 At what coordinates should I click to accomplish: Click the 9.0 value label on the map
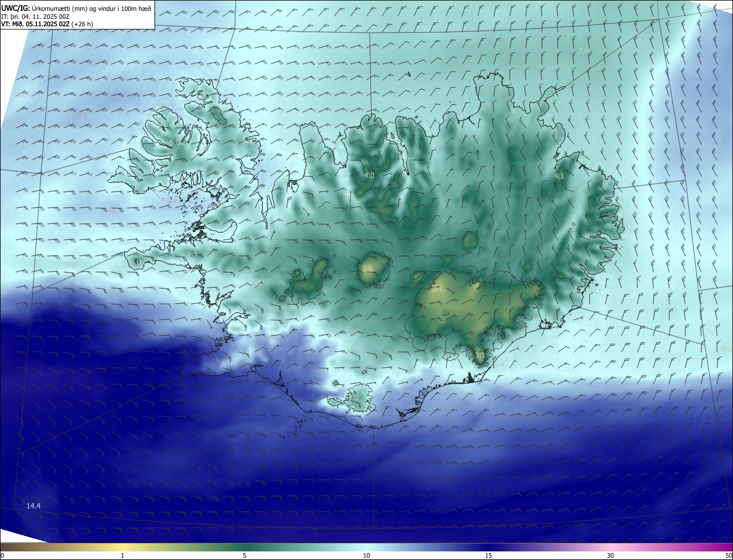(x=70, y=265)
